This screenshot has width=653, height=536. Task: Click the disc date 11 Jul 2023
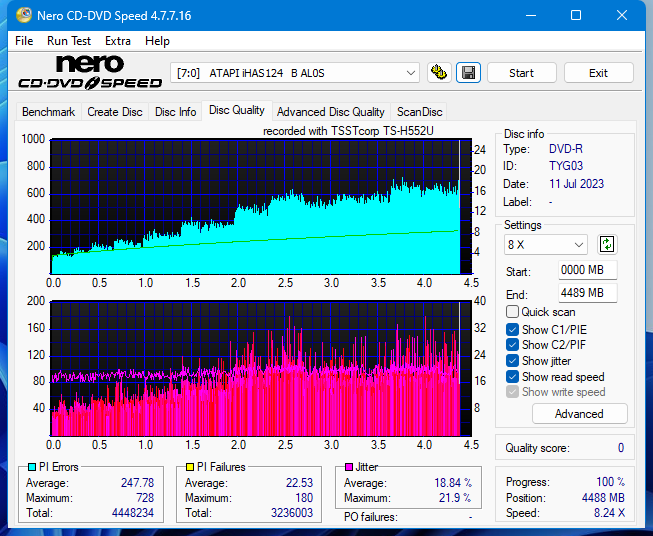576,184
